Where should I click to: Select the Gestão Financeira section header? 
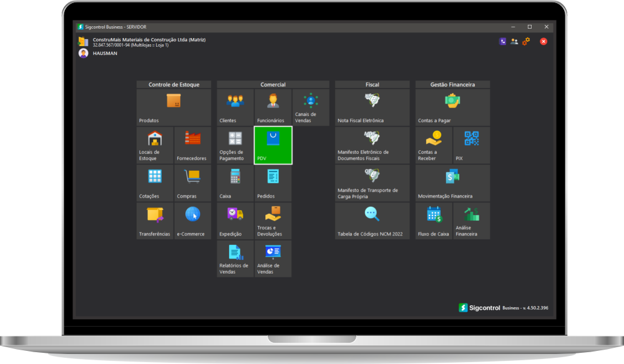(452, 85)
